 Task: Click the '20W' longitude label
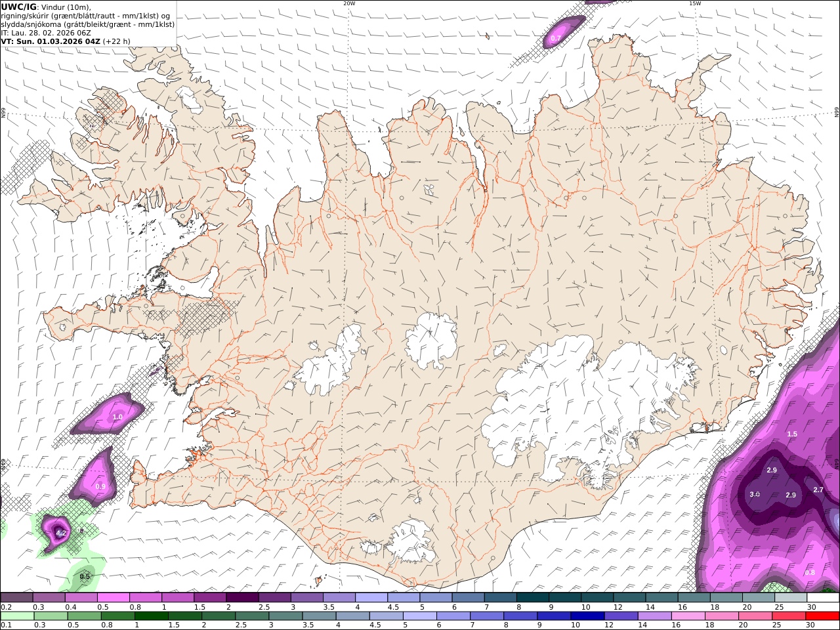[349, 3]
